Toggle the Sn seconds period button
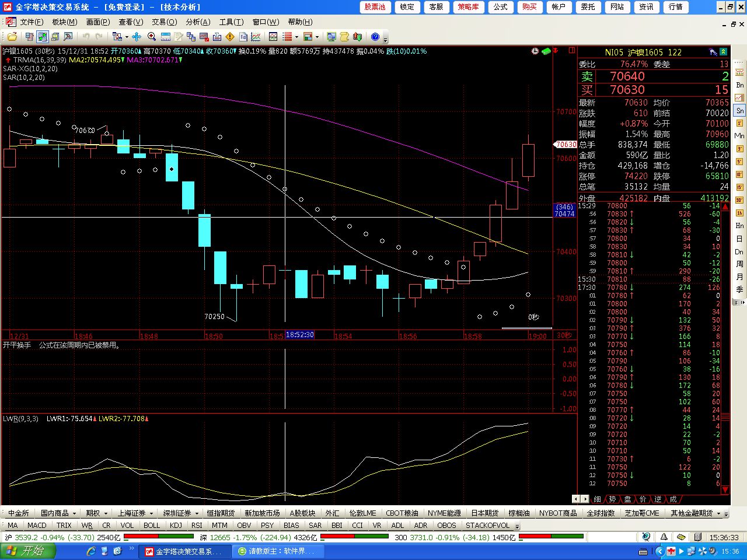 [739, 110]
